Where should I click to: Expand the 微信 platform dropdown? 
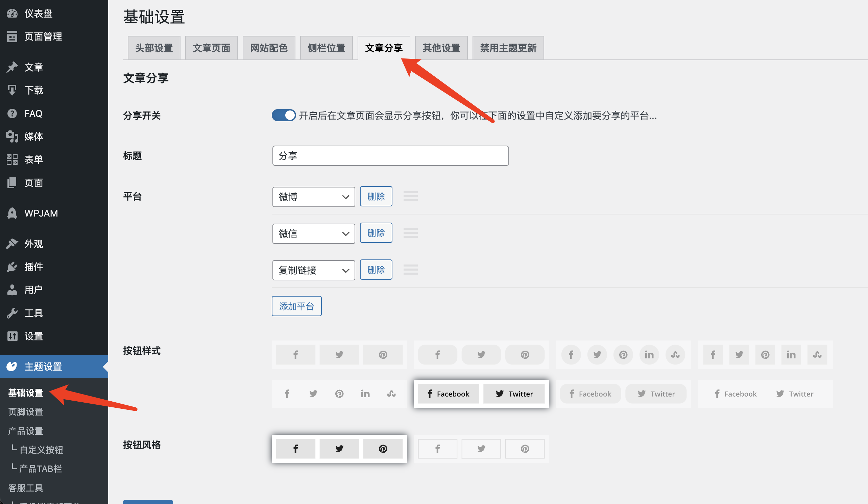313,233
